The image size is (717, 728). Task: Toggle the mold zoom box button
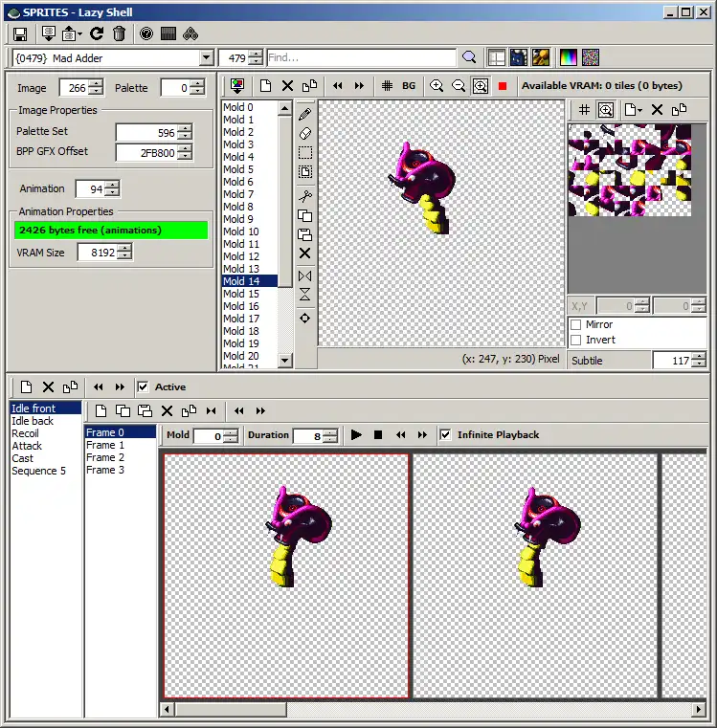(480, 86)
